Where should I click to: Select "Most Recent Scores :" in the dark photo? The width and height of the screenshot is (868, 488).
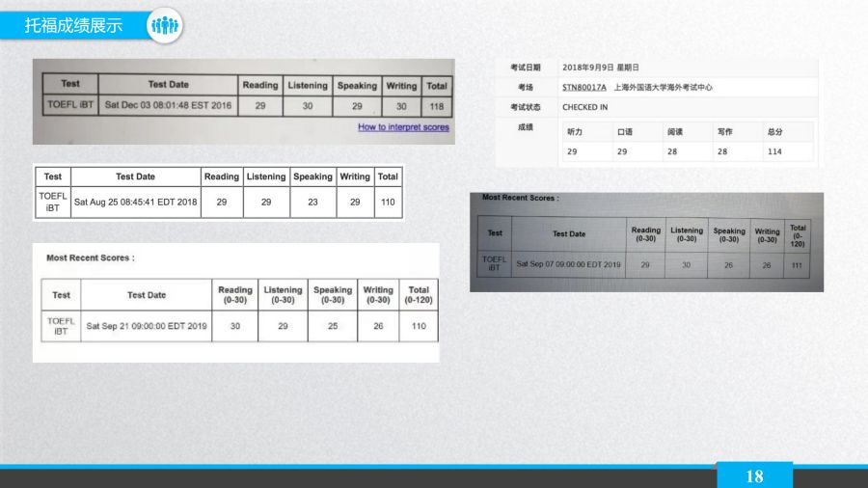click(x=521, y=198)
